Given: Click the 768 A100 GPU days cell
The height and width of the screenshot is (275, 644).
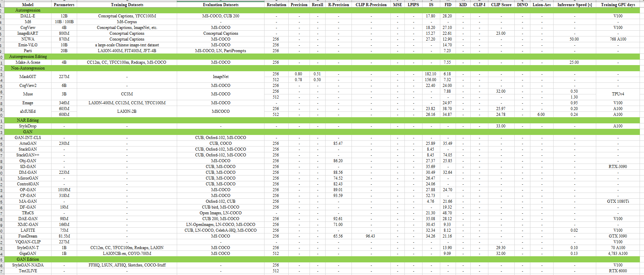Looking at the screenshot, I should coord(618,39).
